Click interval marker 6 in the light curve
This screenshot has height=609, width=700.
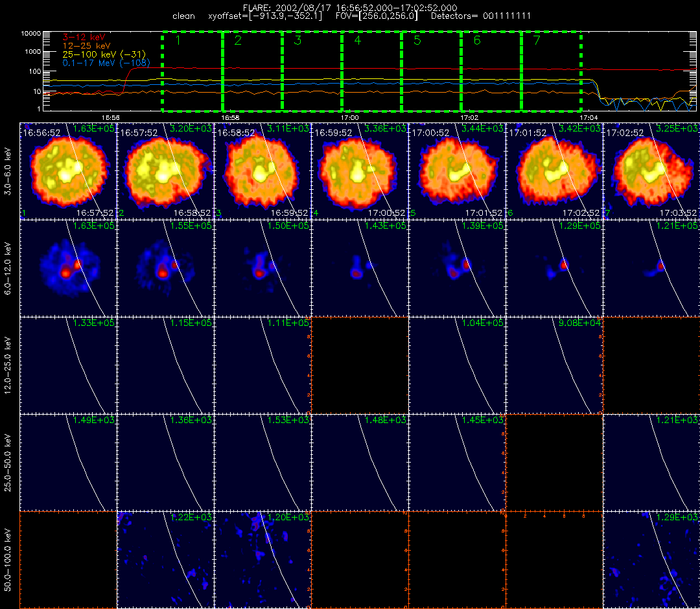point(477,40)
